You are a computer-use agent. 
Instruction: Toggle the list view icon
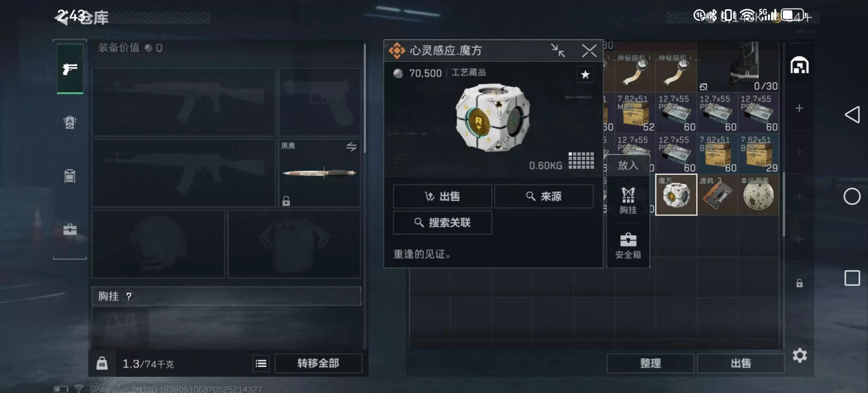pos(261,363)
